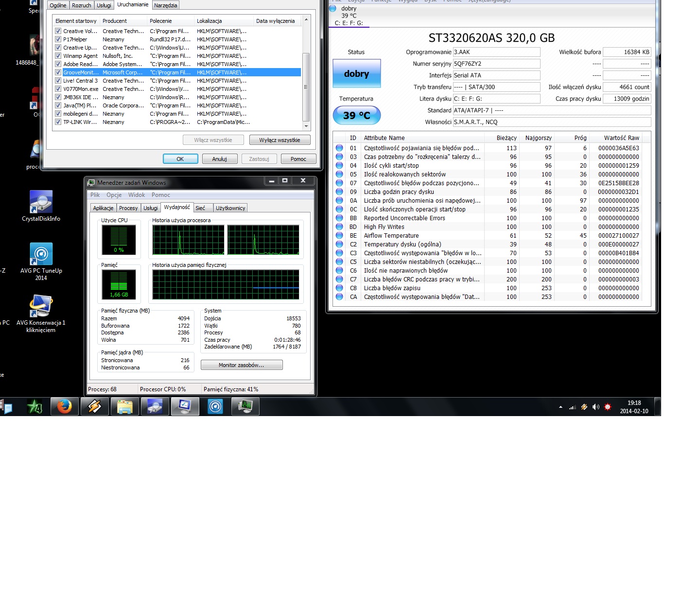The height and width of the screenshot is (611, 700).
Task: Open the Widok menu in Task Manager
Action: coord(137,195)
